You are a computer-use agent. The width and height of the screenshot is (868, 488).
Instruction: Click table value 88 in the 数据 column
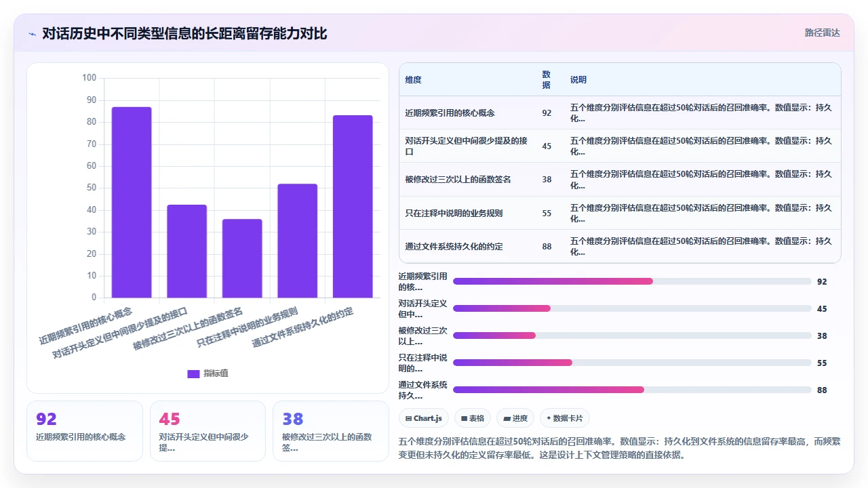(547, 246)
